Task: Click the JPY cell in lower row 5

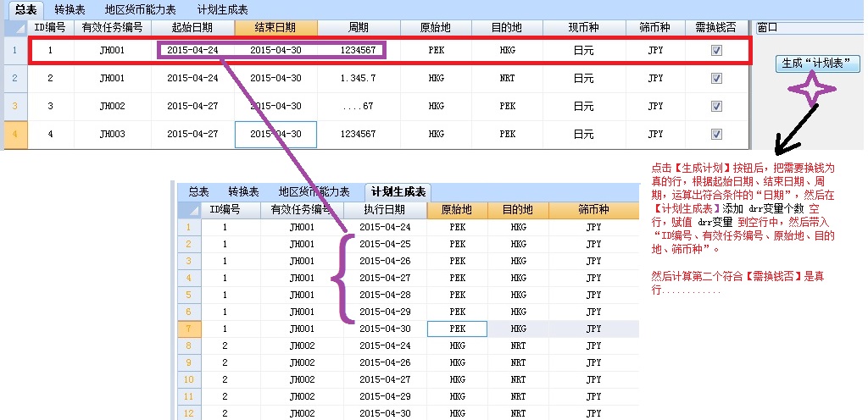Action: [x=593, y=296]
